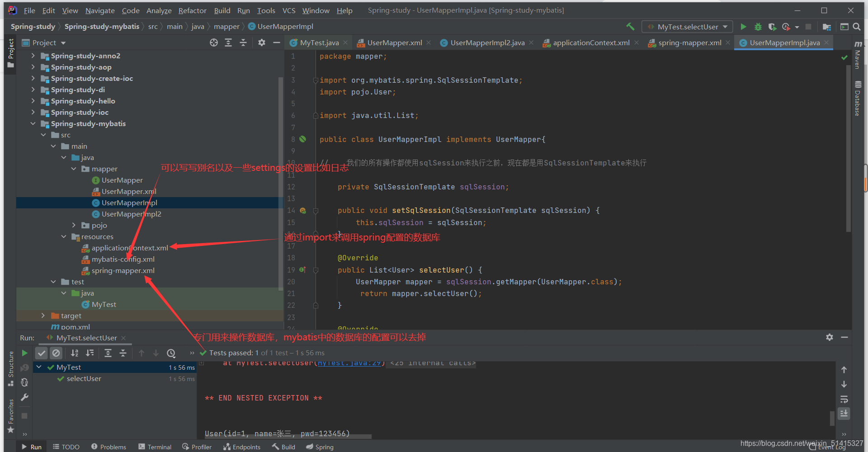Collapse all test results
The height and width of the screenshot is (452, 868).
[123, 353]
